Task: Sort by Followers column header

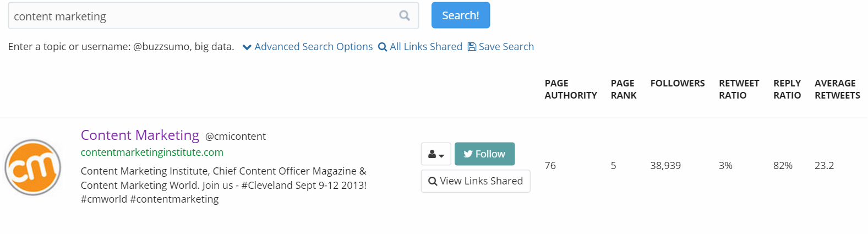Action: pyautogui.click(x=678, y=83)
